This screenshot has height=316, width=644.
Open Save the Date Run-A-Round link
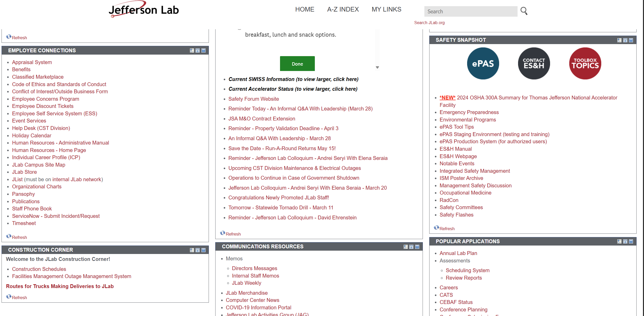pyautogui.click(x=282, y=148)
